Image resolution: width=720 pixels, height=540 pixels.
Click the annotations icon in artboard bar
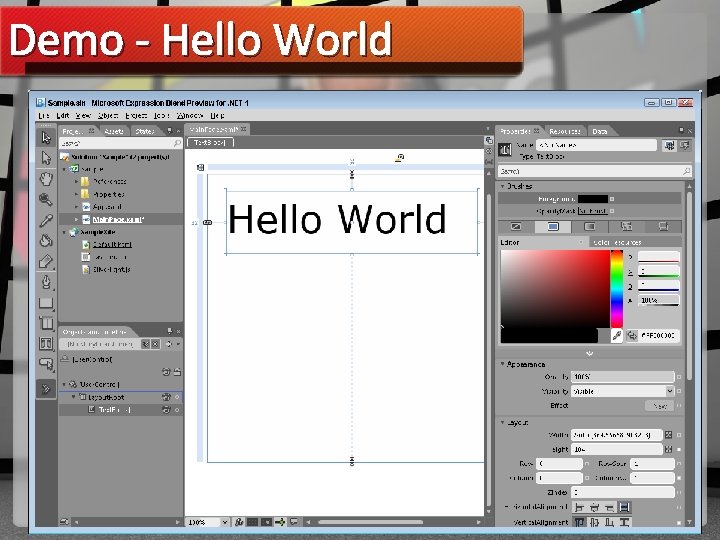(294, 522)
